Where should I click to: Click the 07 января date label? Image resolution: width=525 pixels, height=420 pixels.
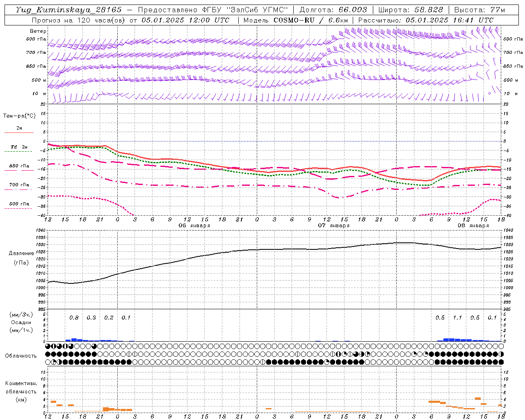click(x=333, y=226)
